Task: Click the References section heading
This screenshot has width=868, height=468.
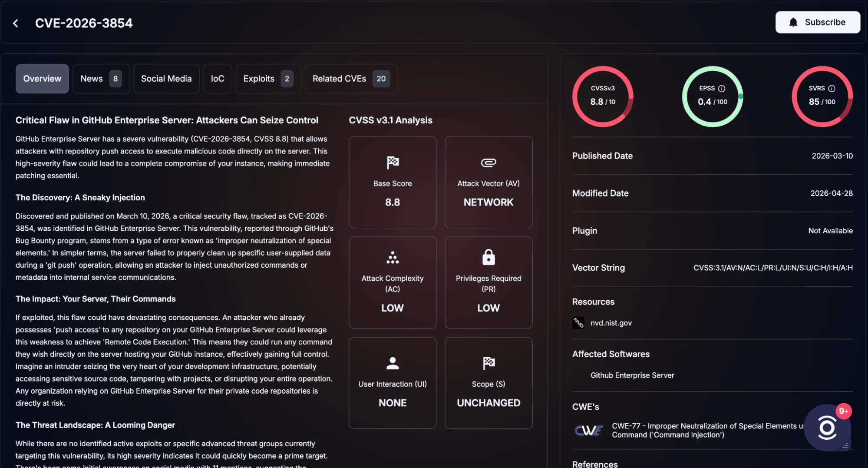Action: pyautogui.click(x=595, y=464)
